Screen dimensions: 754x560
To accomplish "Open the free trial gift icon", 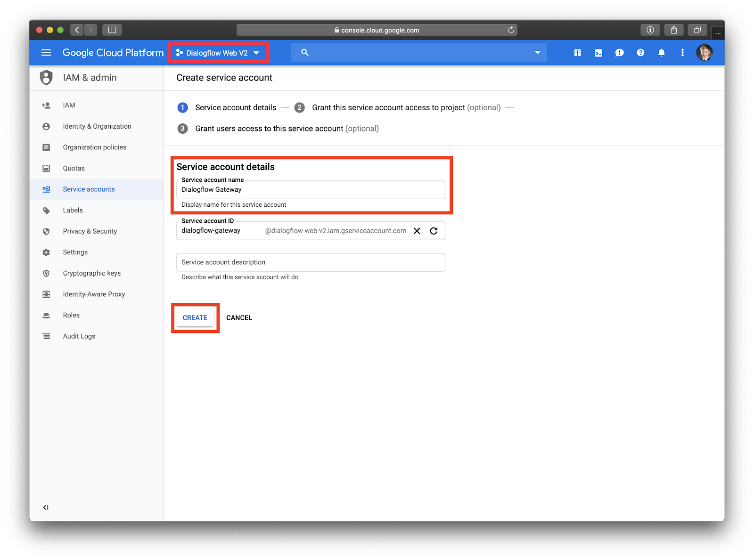I will coord(577,53).
